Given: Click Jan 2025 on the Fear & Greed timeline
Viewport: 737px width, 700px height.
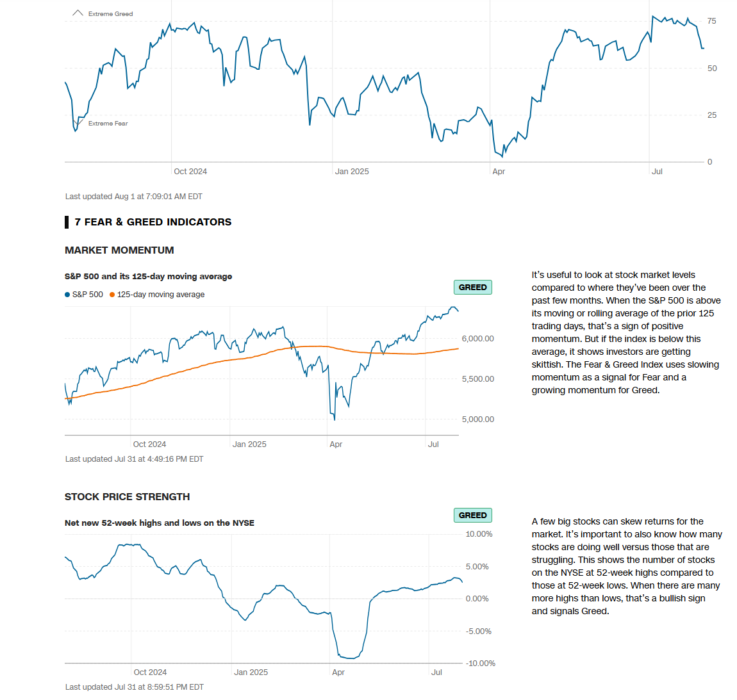Looking at the screenshot, I should 352,172.
